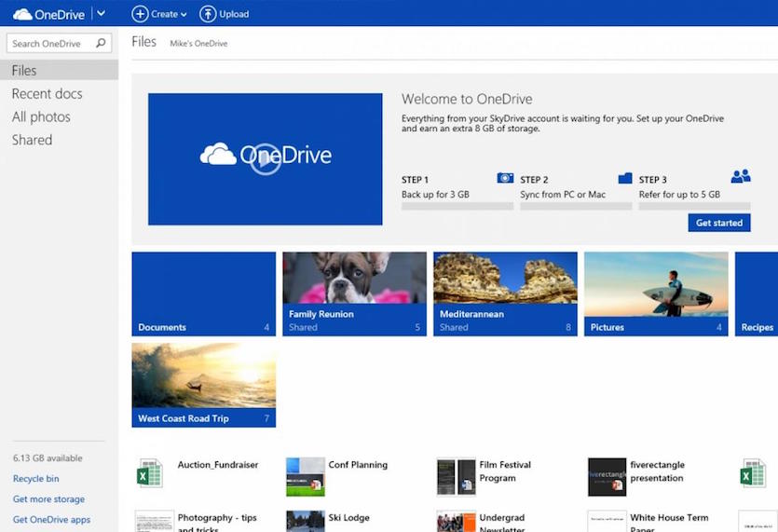Click the Step 1 backup progress bar
Viewport: 778px width, 532px height.
tap(457, 206)
